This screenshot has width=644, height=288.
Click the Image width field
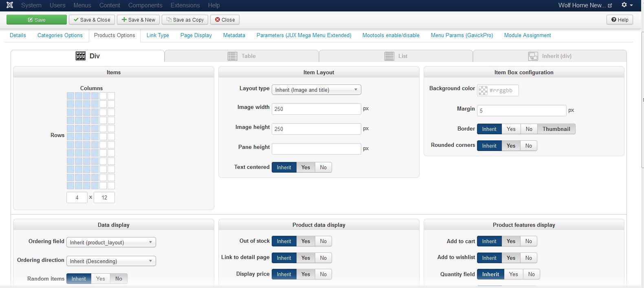(317, 109)
